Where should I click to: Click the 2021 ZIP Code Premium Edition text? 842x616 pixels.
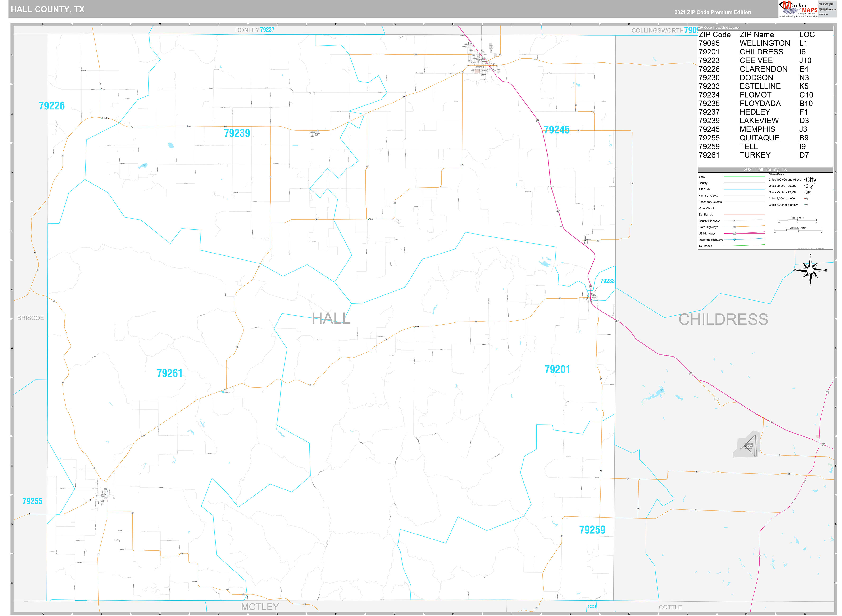tap(712, 12)
